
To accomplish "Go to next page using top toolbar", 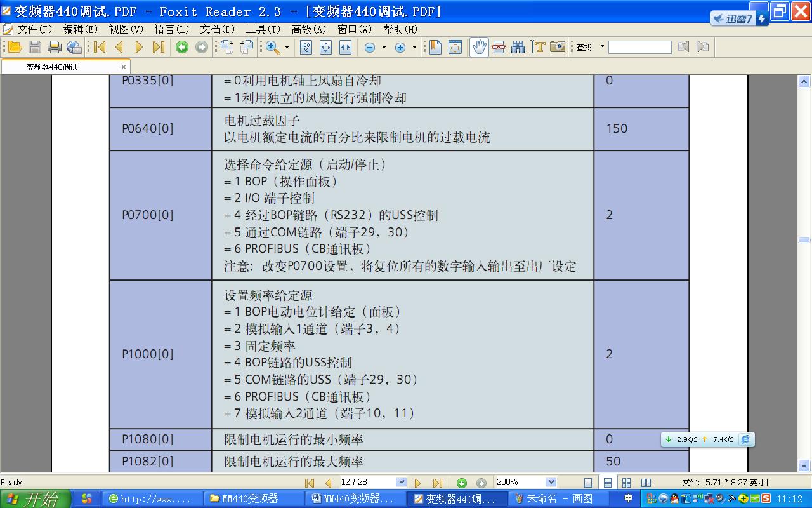I will tap(139, 47).
